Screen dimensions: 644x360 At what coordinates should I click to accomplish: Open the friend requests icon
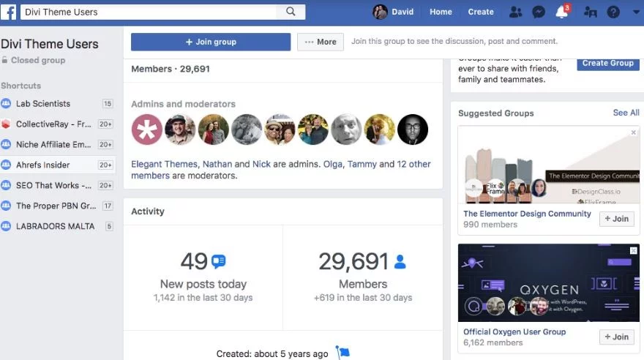(515, 12)
